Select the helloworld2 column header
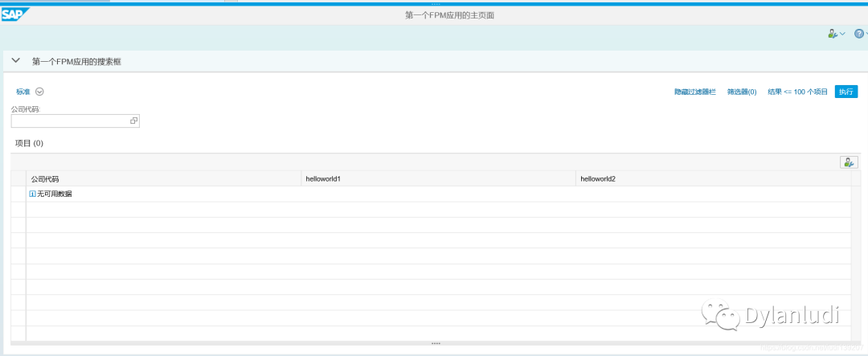The width and height of the screenshot is (868, 356). click(x=713, y=179)
